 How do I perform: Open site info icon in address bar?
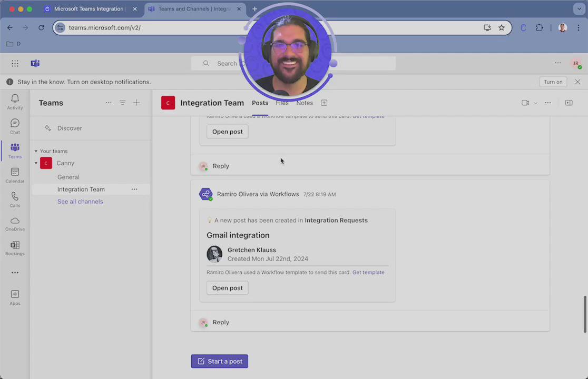click(x=60, y=27)
